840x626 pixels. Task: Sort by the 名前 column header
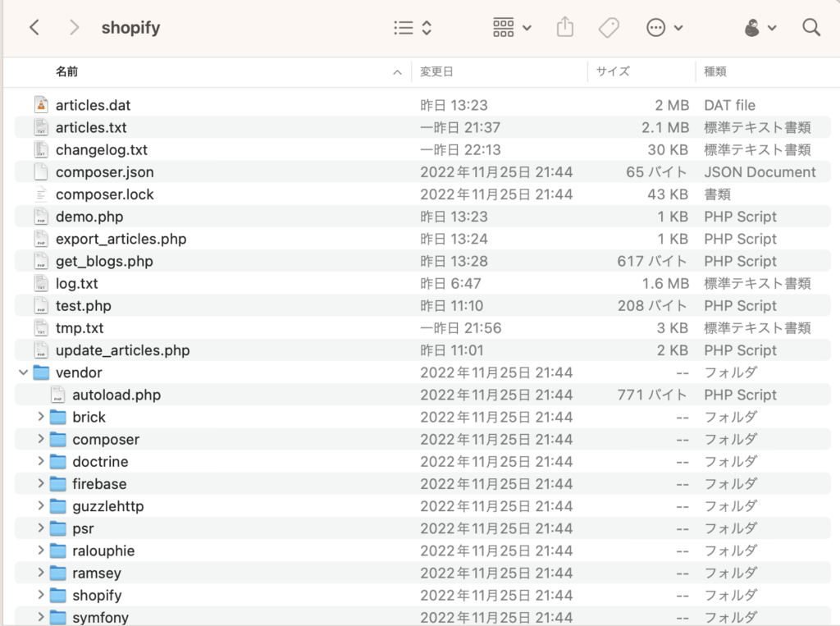pyautogui.click(x=67, y=71)
